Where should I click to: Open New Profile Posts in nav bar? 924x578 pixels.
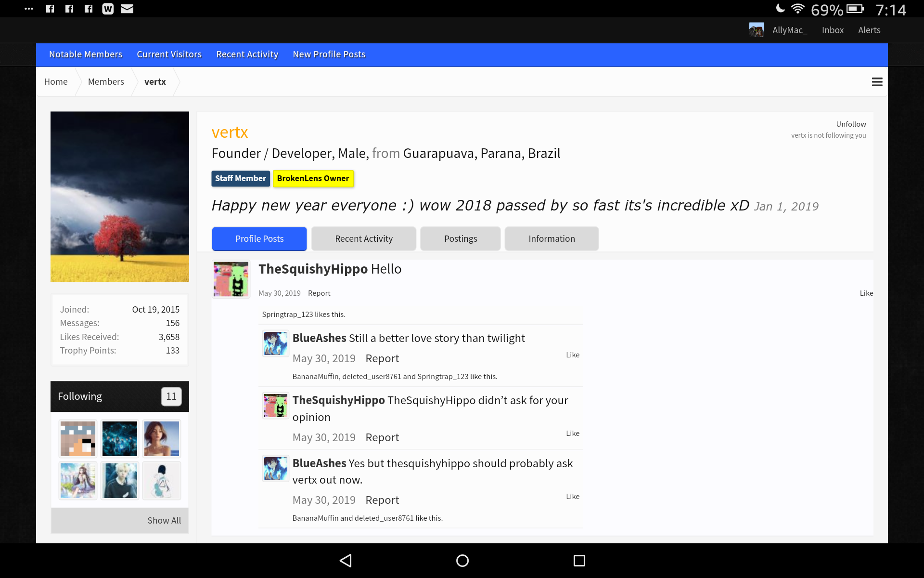(329, 54)
